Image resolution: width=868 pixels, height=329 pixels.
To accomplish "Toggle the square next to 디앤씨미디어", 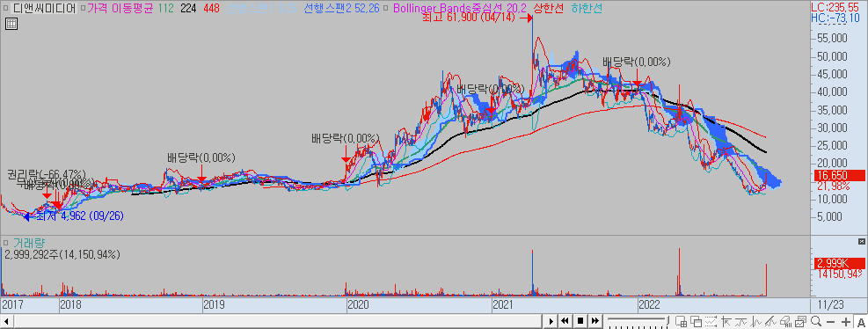I will (x=5, y=8).
